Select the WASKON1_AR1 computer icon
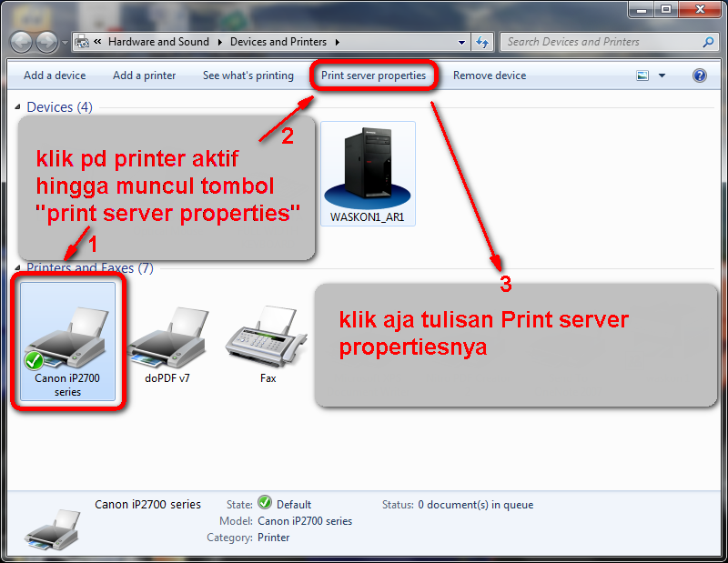Viewport: 728px width, 563px height. (368, 174)
